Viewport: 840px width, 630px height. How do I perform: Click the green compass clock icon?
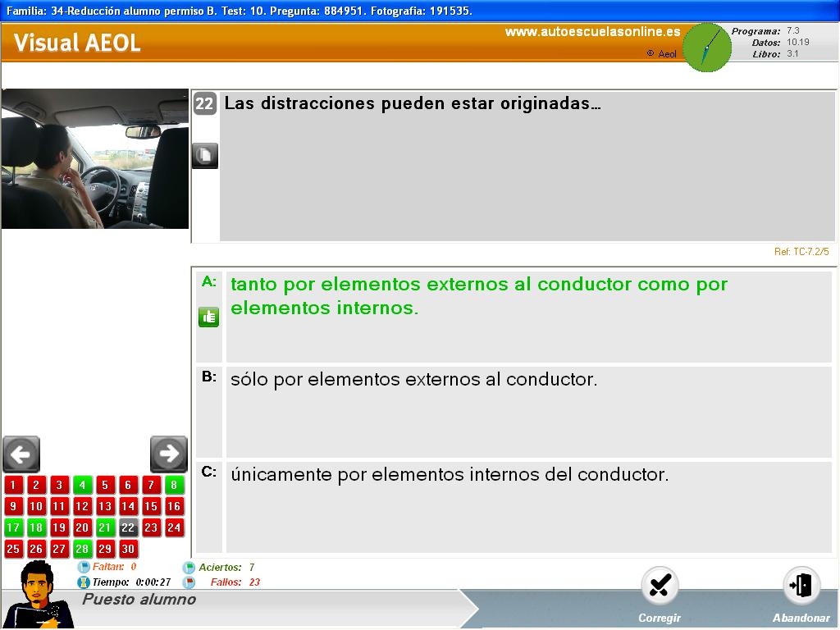tap(707, 48)
